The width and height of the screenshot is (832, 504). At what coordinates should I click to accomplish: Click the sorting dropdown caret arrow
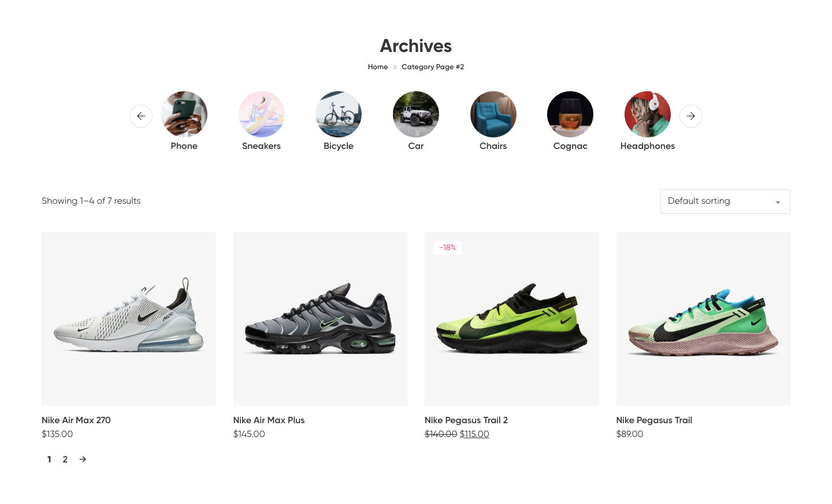(778, 202)
